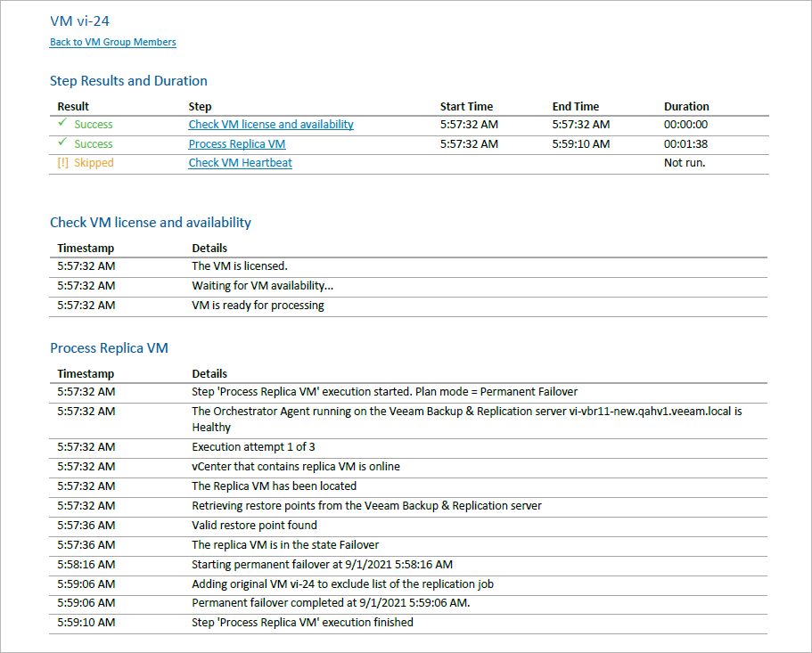Select 'VM is ready for processing' detail
Image resolution: width=812 pixels, height=653 pixels.
pos(258,306)
